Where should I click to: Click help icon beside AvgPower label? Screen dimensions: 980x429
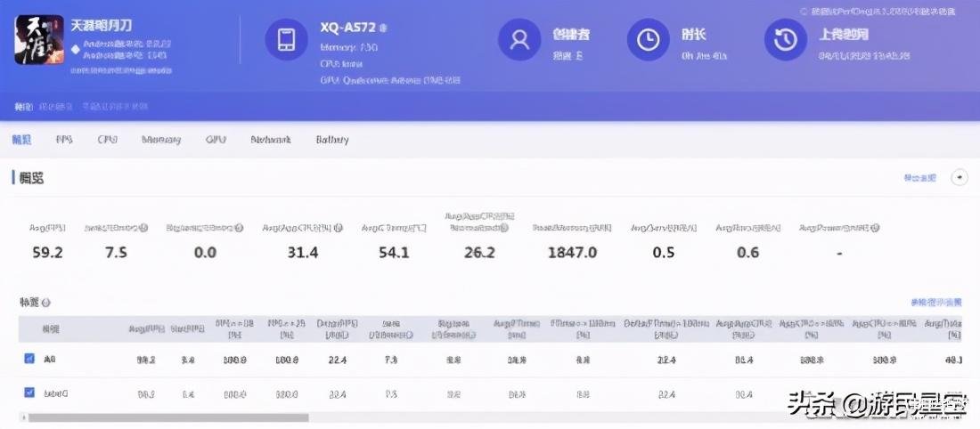[x=875, y=229]
